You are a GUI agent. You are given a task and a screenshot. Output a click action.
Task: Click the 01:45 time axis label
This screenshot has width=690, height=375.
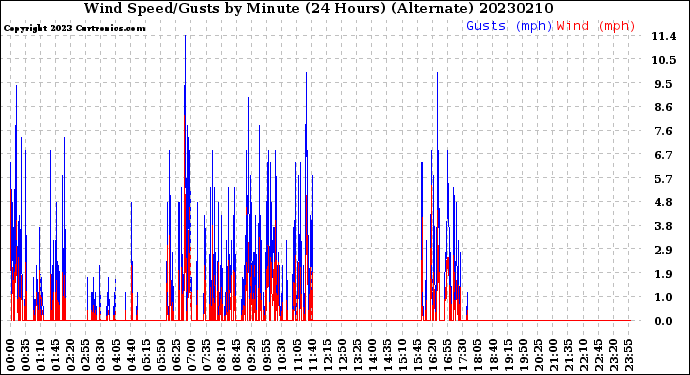click(x=56, y=355)
